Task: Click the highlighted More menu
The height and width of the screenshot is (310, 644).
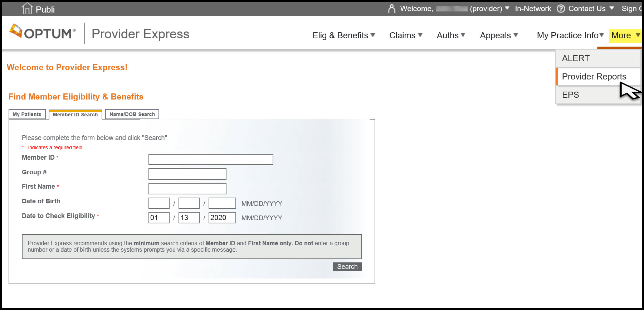Action: pyautogui.click(x=625, y=35)
